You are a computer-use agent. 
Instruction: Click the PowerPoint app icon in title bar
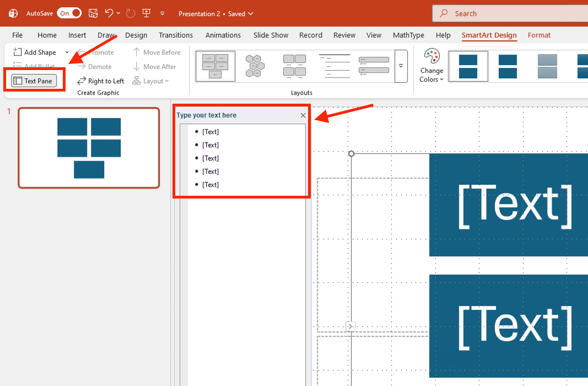[13, 13]
